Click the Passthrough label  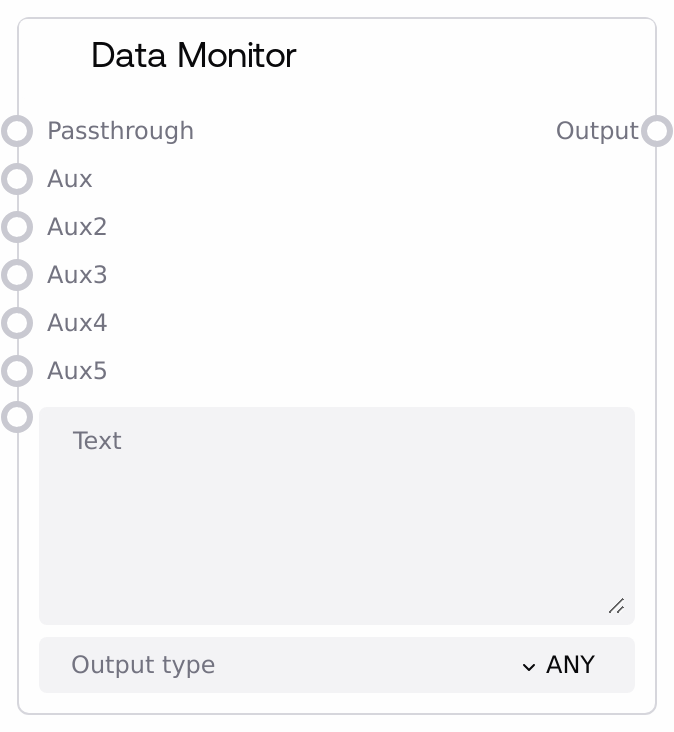(x=120, y=131)
